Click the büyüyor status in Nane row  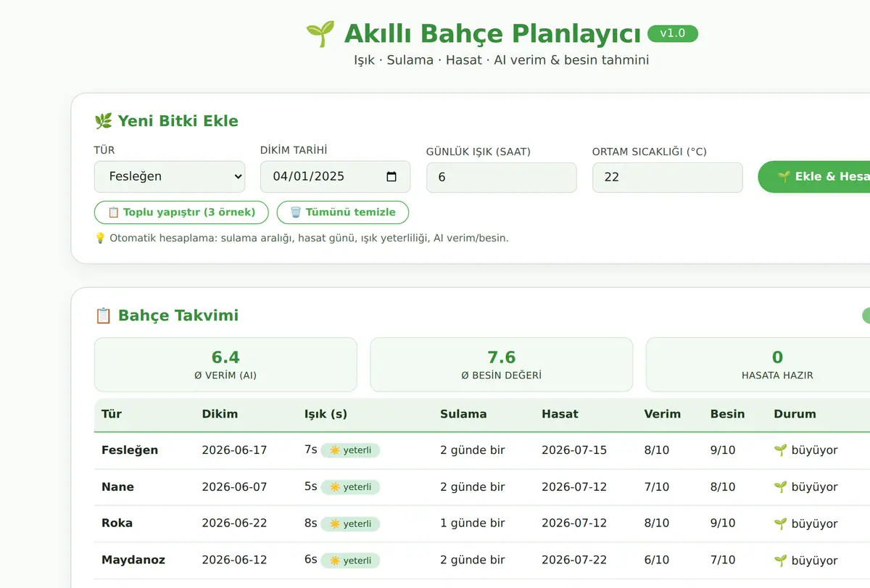[805, 487]
